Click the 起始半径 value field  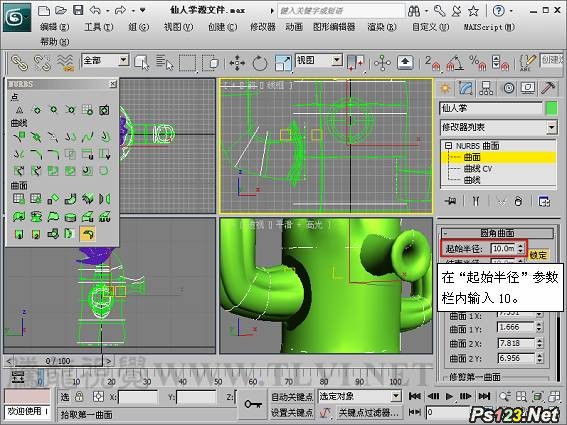[503, 248]
